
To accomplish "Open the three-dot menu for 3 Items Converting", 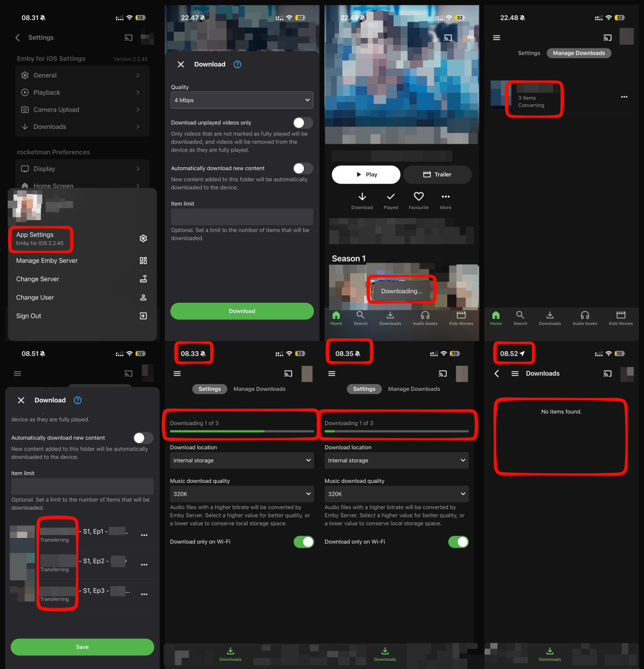I will [x=624, y=97].
